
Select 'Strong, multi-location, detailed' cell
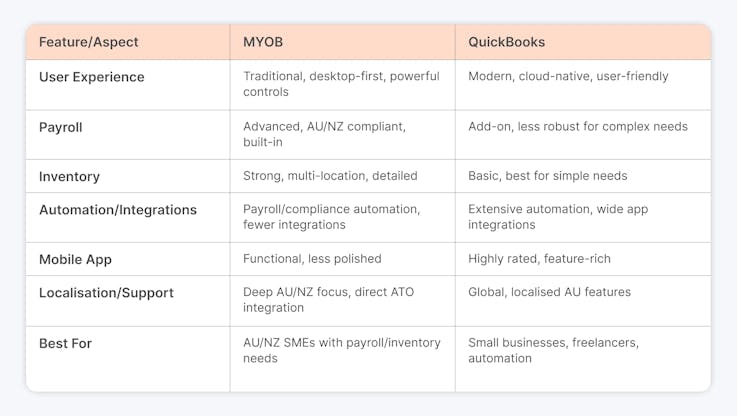coord(330,176)
